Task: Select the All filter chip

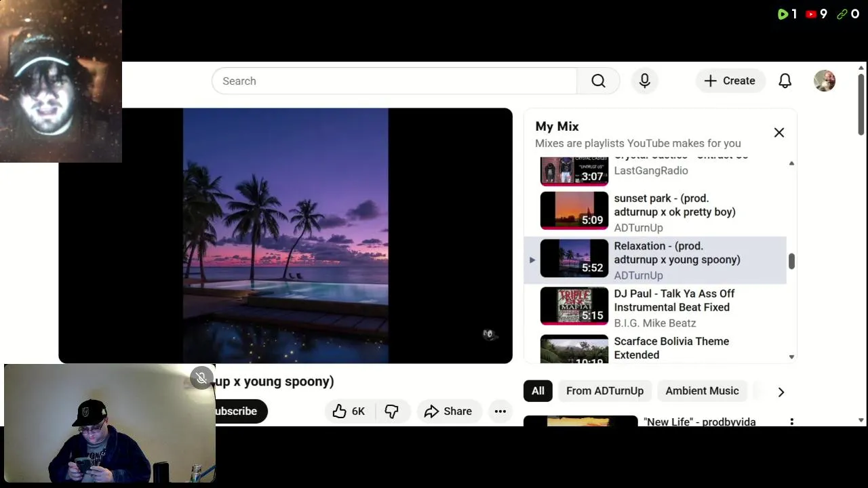Action: [x=538, y=391]
